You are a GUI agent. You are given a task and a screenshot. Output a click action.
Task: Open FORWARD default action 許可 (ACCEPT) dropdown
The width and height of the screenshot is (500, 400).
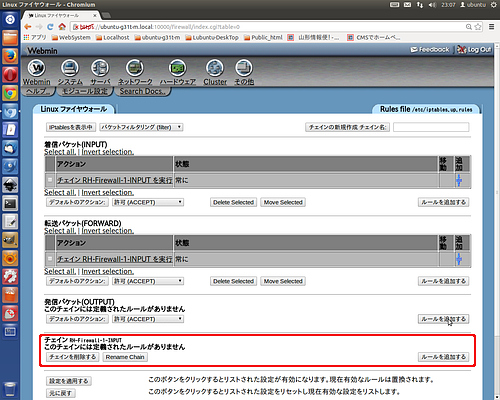click(x=148, y=281)
